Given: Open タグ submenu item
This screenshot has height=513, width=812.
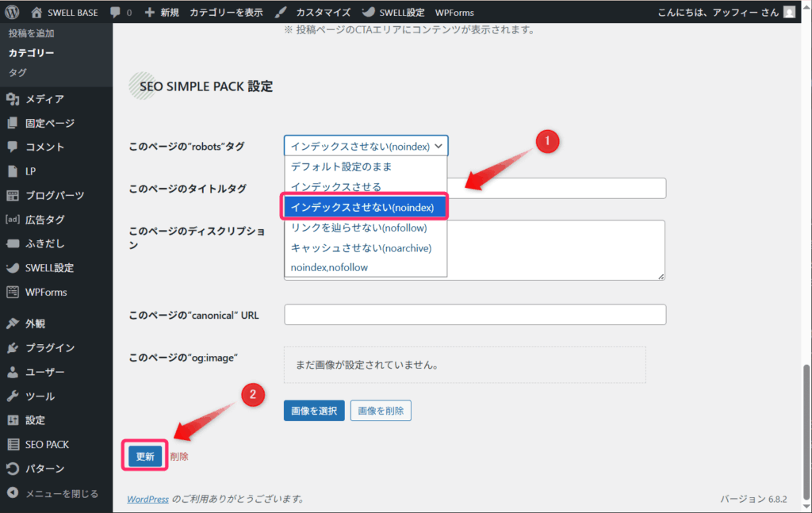Looking at the screenshot, I should tap(17, 72).
